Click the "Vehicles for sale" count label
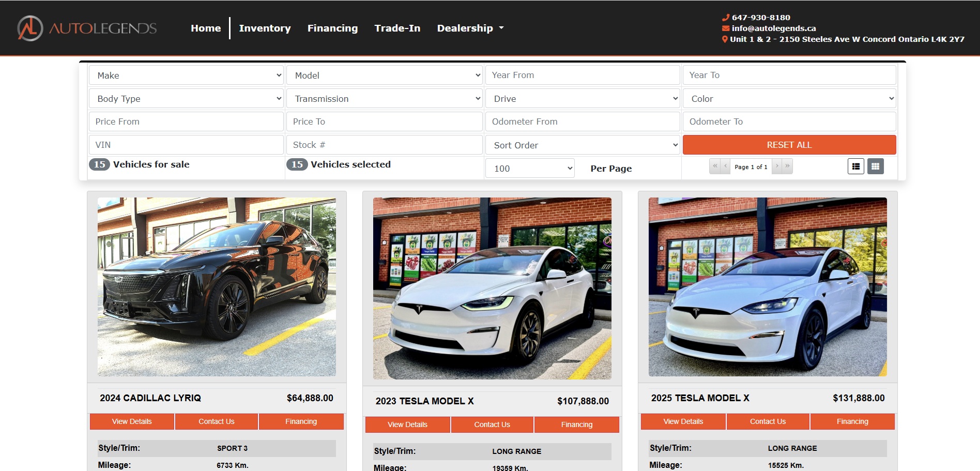This screenshot has width=980, height=471. (151, 164)
